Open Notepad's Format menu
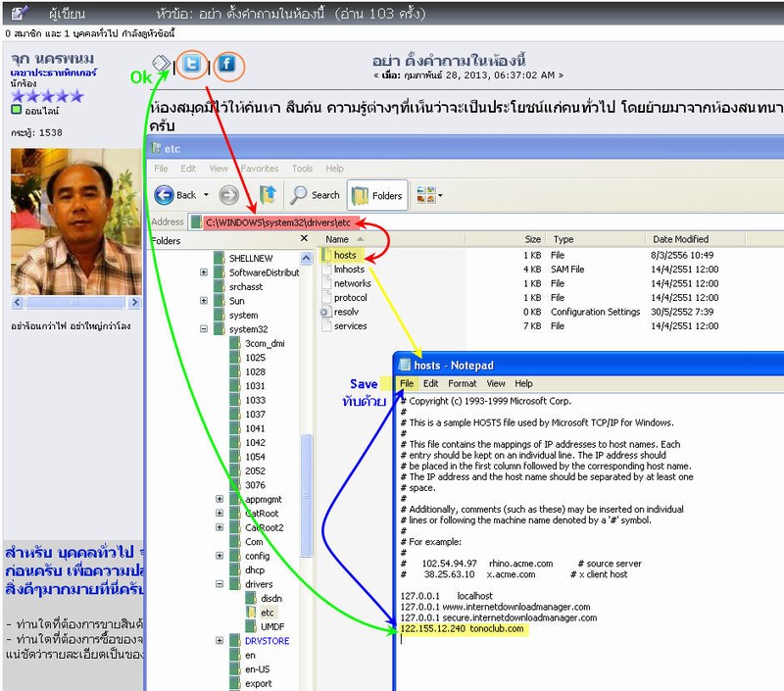Screen dimensions: 784x691 [462, 383]
